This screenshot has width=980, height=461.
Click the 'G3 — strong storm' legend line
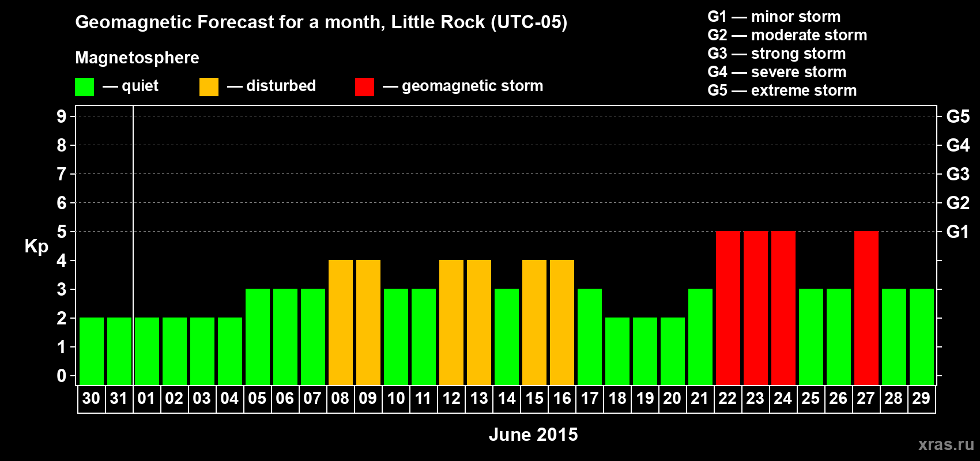click(x=777, y=54)
